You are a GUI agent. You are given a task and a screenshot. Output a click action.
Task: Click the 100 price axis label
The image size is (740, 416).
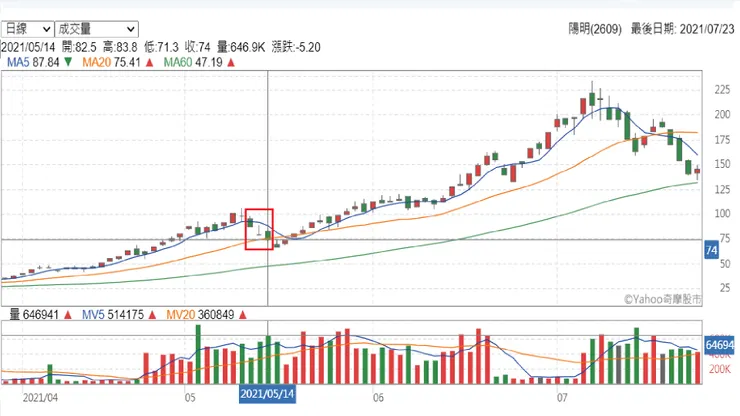coord(722,213)
